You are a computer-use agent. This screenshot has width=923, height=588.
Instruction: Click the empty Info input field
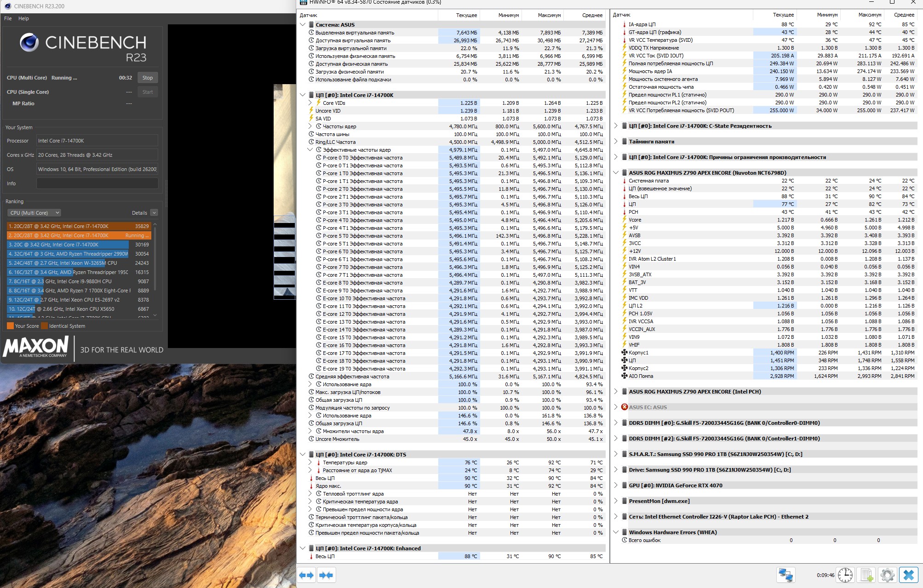97,183
